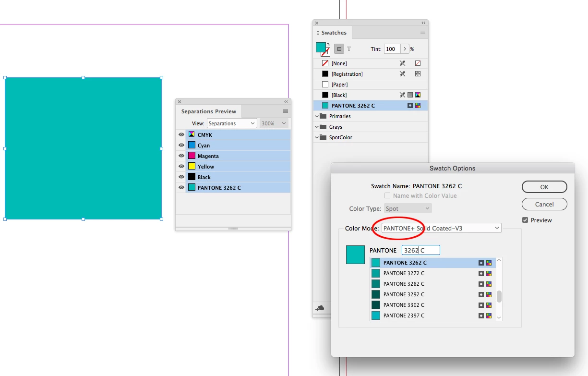The height and width of the screenshot is (376, 588).
Task: Open the View dropdown set to Separations
Action: 232,123
